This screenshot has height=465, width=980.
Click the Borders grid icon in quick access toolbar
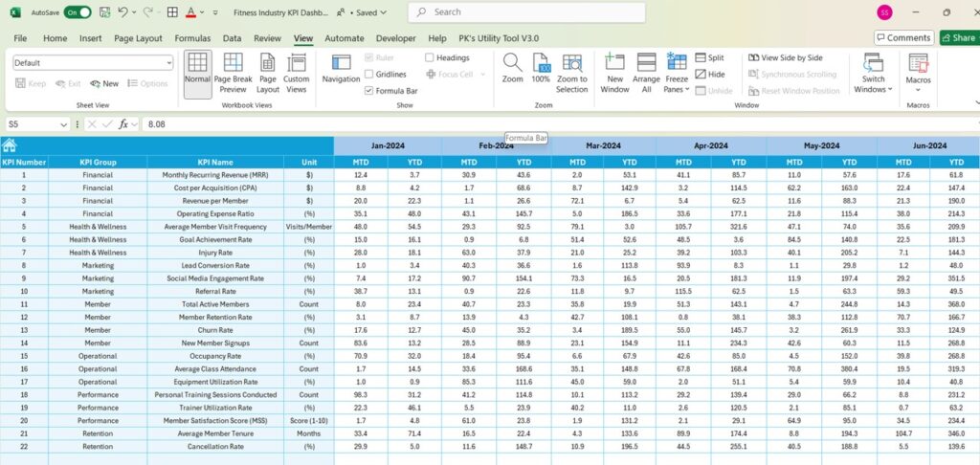(x=172, y=11)
